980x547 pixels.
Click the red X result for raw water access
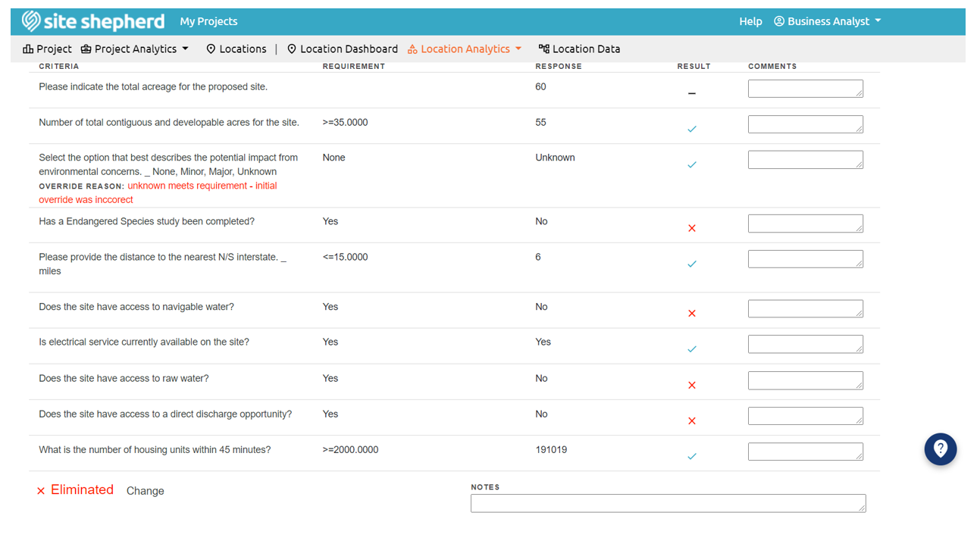(691, 386)
